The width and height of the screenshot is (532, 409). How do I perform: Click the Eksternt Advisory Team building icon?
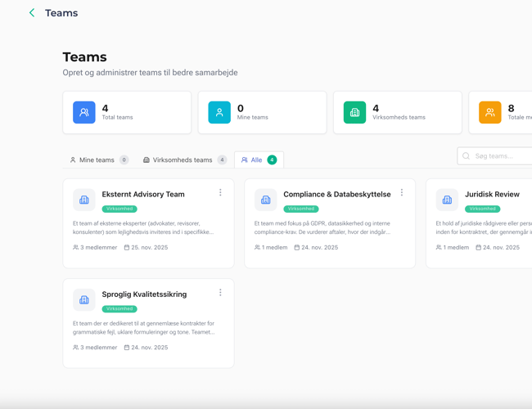coord(83,200)
